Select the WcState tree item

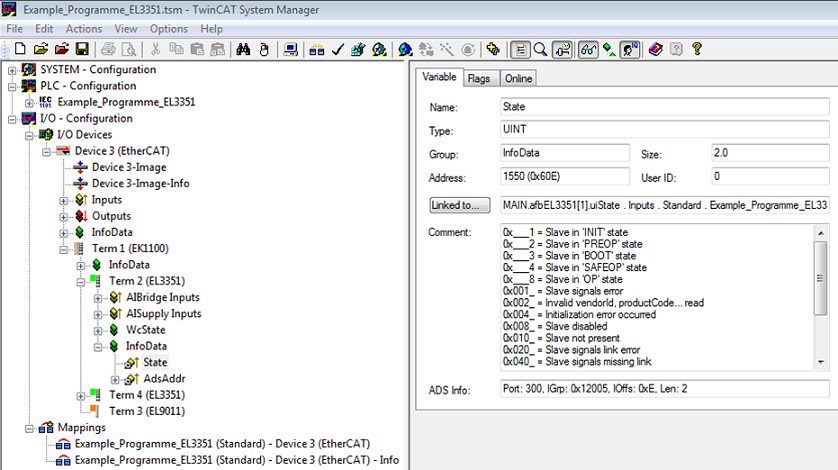coord(145,330)
